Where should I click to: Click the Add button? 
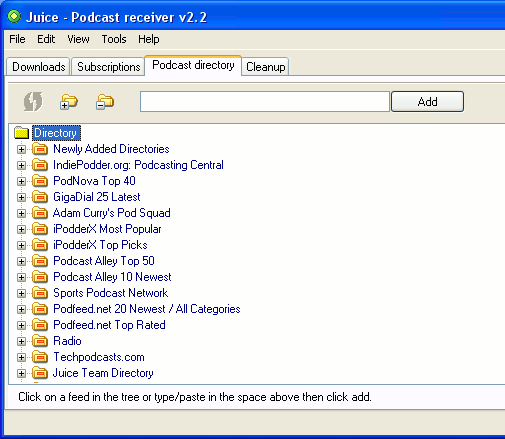pos(427,101)
